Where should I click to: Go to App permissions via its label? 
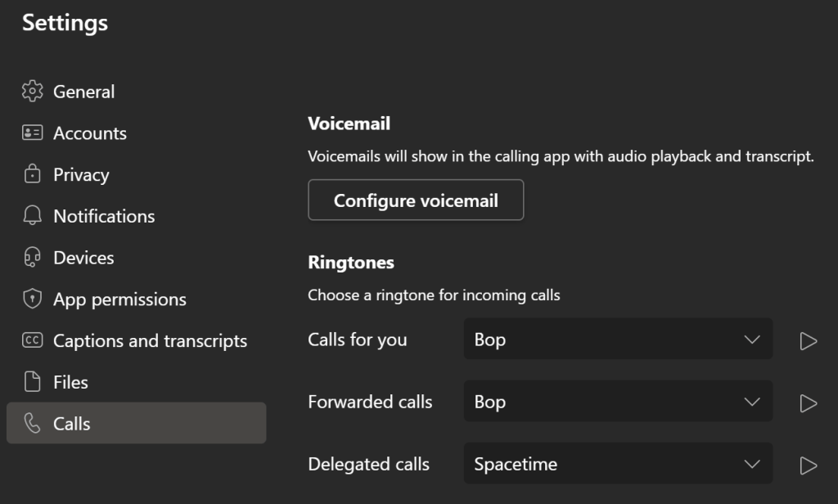click(x=119, y=299)
